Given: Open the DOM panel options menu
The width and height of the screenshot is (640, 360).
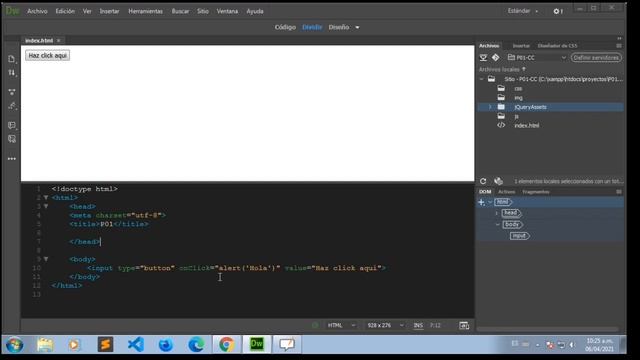Looking at the screenshot, I should pos(619,192).
